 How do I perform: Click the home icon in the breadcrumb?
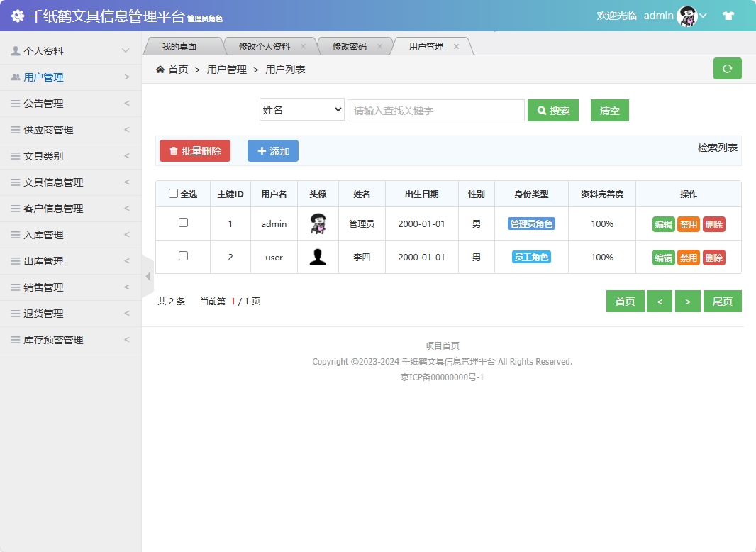(161, 70)
